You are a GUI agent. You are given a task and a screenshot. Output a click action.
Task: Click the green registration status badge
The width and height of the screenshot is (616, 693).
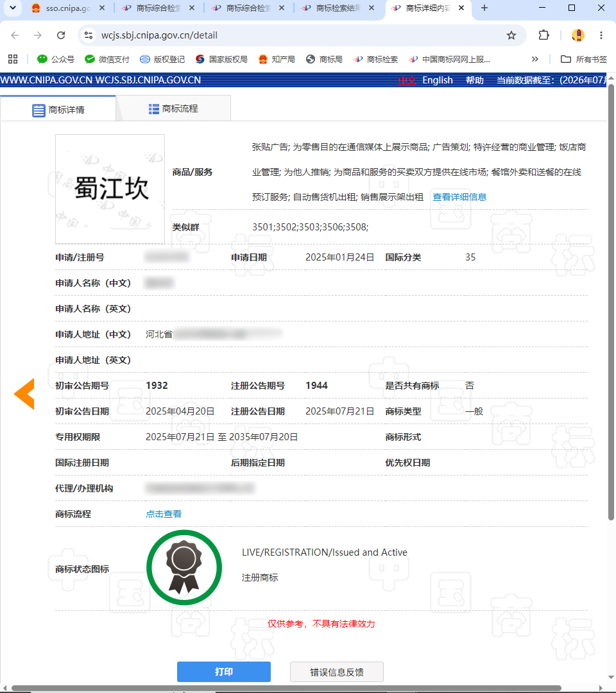click(x=184, y=567)
